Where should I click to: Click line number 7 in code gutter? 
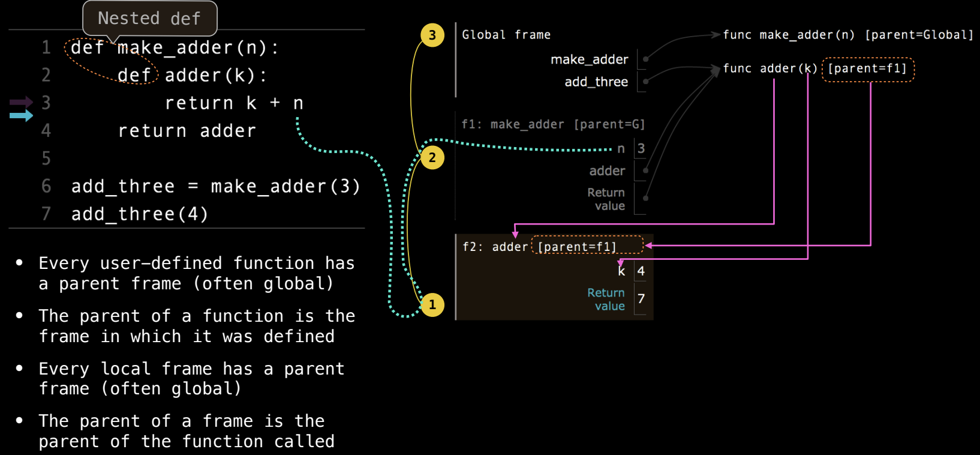(x=46, y=214)
